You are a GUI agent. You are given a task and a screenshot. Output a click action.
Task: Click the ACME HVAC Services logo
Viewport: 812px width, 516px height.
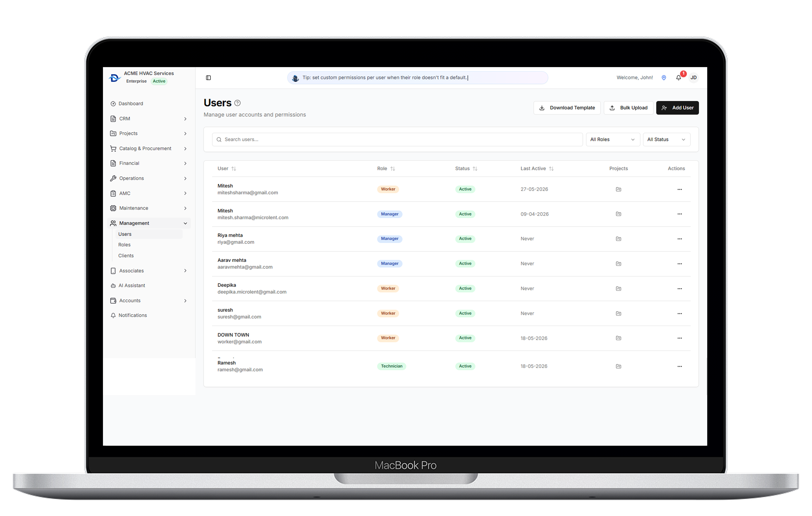[x=115, y=78]
